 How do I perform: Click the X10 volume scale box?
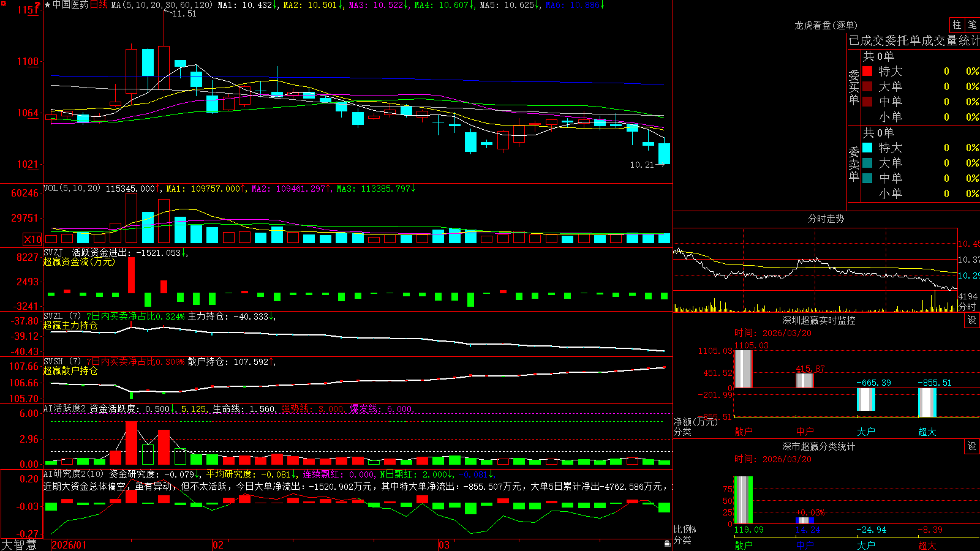pyautogui.click(x=32, y=239)
